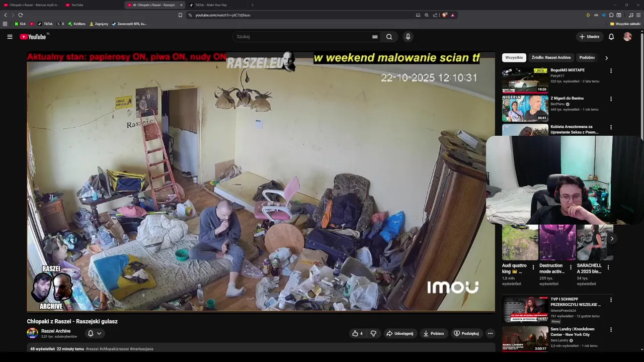The height and width of the screenshot is (362, 644).
Task: Click the share page icon in address bar
Action: coord(435,15)
